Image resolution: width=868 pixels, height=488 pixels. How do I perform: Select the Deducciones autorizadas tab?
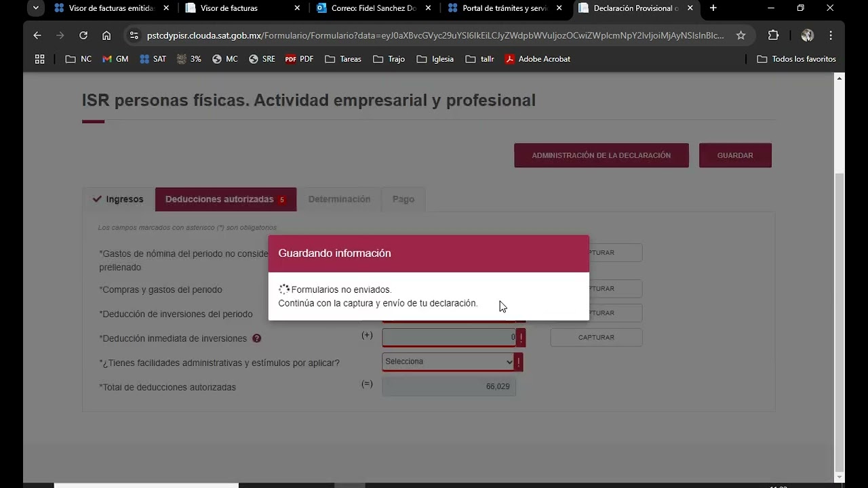226,199
